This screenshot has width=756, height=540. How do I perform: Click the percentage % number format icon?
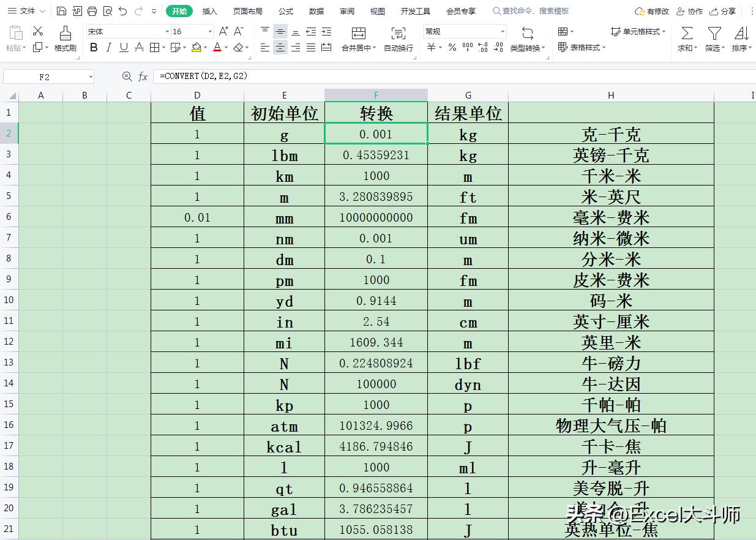pyautogui.click(x=452, y=47)
